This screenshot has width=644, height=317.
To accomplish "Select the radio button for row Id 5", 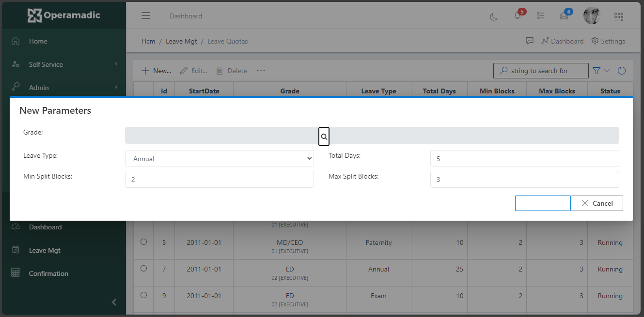I will tap(143, 242).
